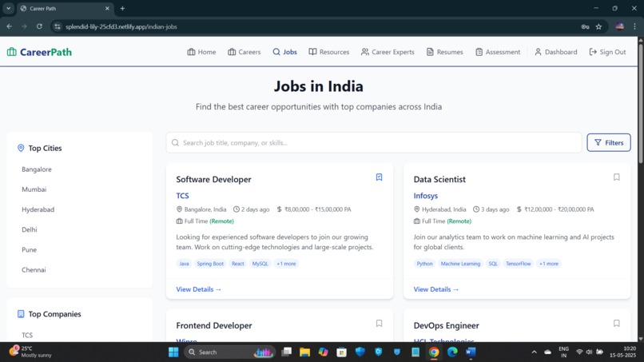Click the Python skill tag
The width and height of the screenshot is (644, 362).
click(425, 264)
